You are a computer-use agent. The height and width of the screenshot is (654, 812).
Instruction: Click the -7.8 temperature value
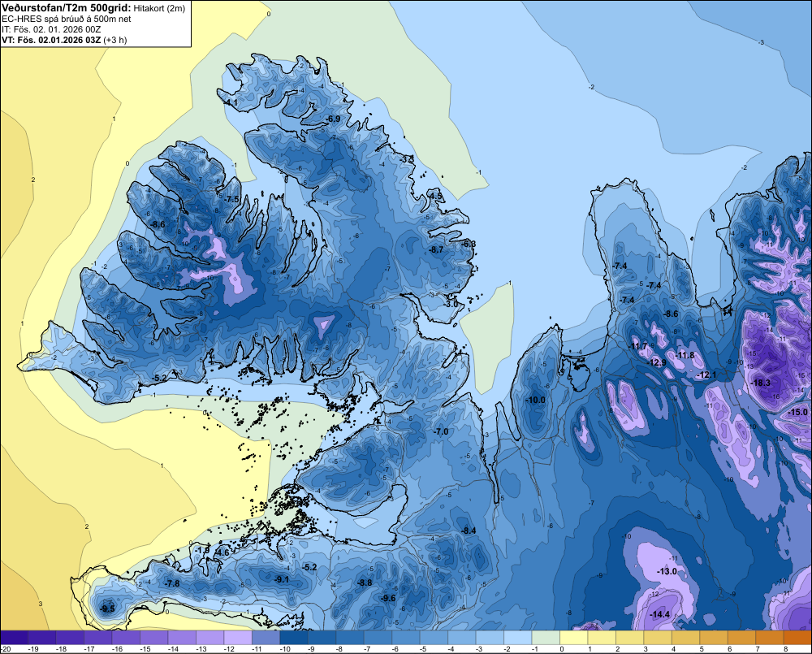(172, 583)
